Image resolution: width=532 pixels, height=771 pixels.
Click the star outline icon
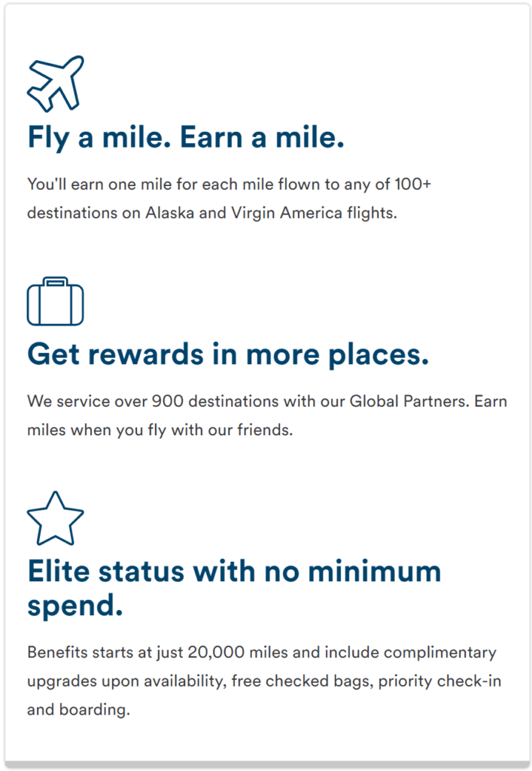56,519
